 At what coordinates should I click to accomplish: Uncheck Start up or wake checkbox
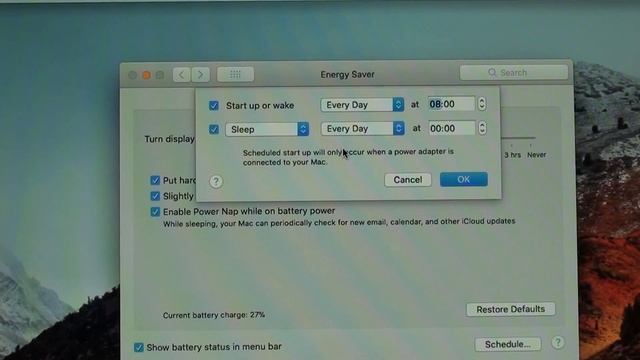pos(214,106)
